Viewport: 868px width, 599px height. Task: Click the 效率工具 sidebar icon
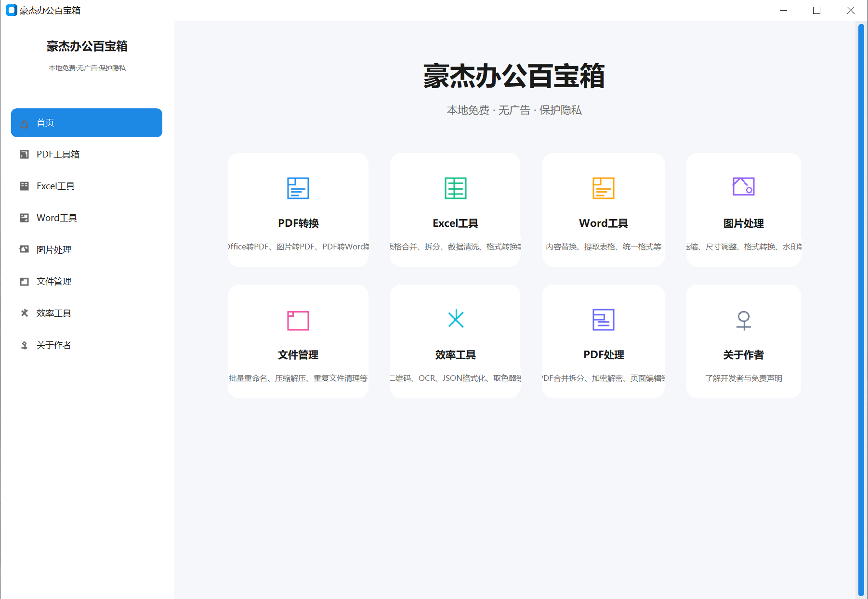[24, 313]
